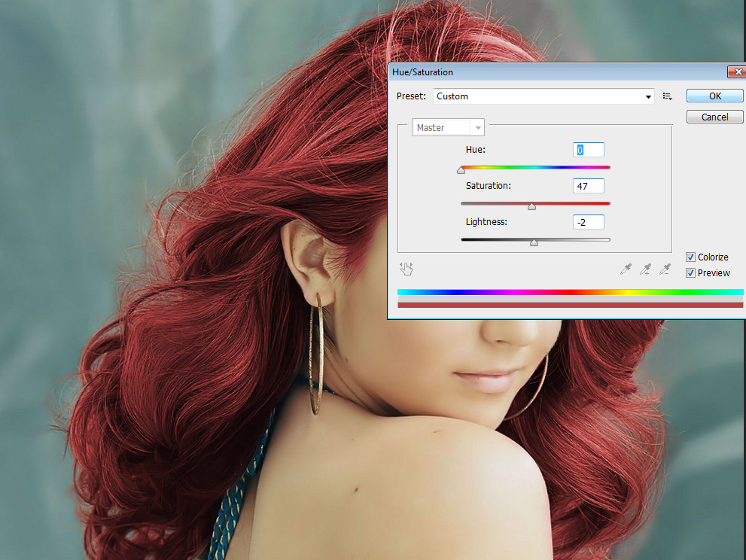The image size is (746, 560).
Task: Click the Lightness slider handle
Action: point(534,242)
